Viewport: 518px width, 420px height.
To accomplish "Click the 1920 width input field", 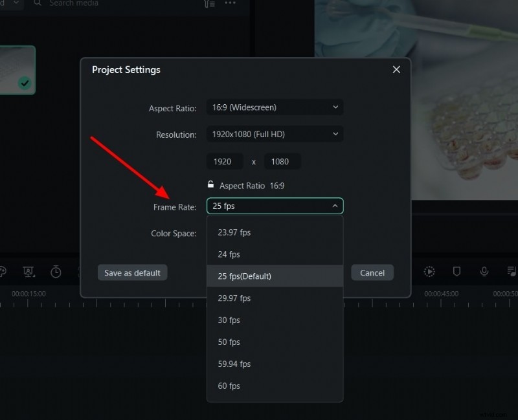I will 223,161.
